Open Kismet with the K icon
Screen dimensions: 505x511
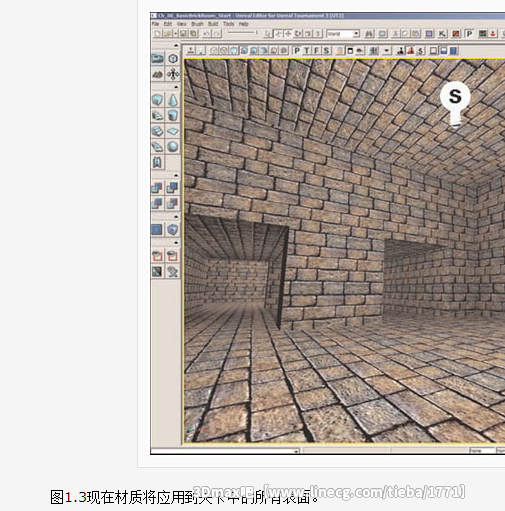[x=442, y=34]
